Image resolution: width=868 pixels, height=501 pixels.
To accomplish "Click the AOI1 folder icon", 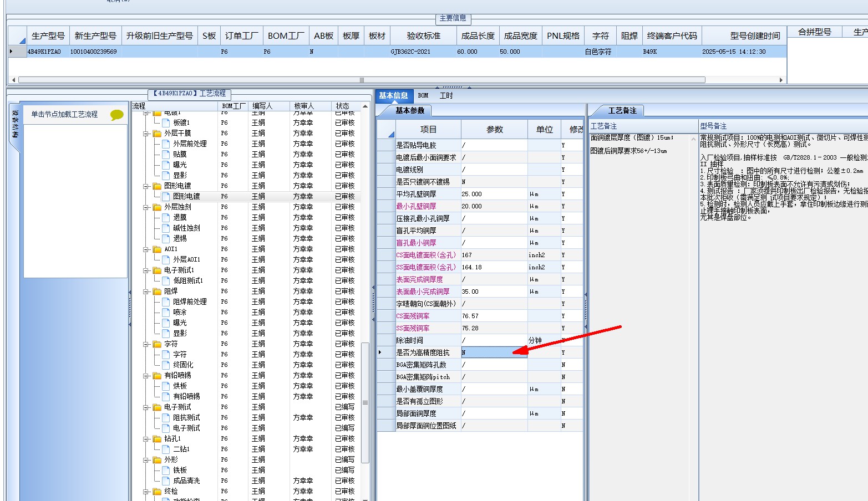I will click(157, 249).
